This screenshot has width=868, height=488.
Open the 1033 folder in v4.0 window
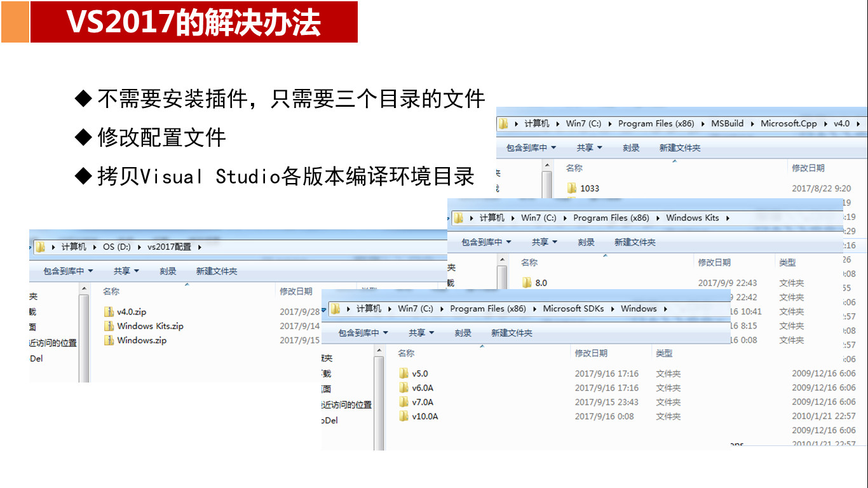[583, 188]
